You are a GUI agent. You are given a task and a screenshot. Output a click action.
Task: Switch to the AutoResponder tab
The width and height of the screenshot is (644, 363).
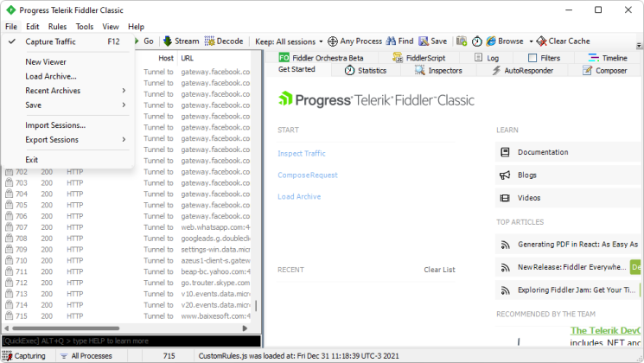pyautogui.click(x=522, y=71)
